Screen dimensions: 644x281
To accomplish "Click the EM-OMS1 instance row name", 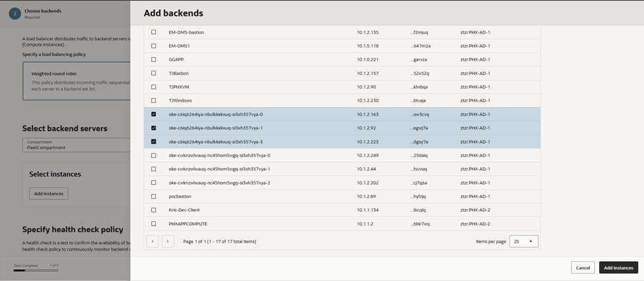I will coord(179,46).
